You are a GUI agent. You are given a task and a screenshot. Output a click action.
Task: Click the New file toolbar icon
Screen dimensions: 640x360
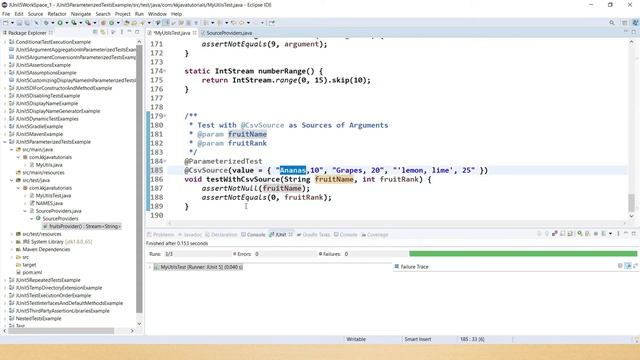tap(6, 23)
